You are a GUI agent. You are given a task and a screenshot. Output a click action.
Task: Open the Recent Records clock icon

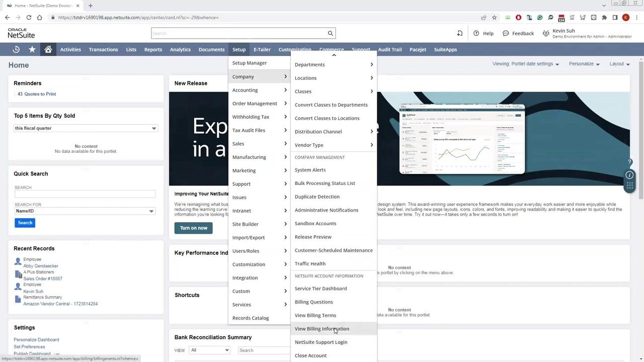(16, 49)
